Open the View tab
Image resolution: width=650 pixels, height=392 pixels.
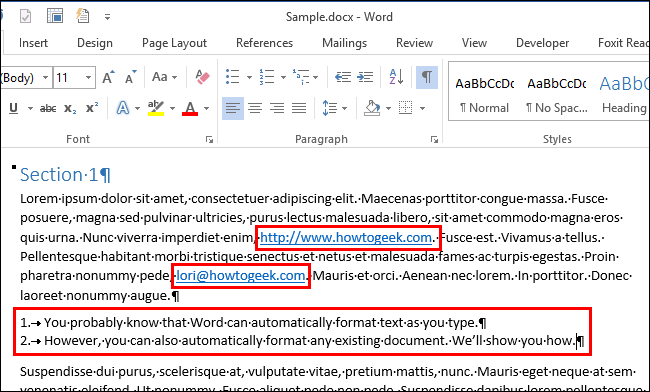click(x=474, y=43)
